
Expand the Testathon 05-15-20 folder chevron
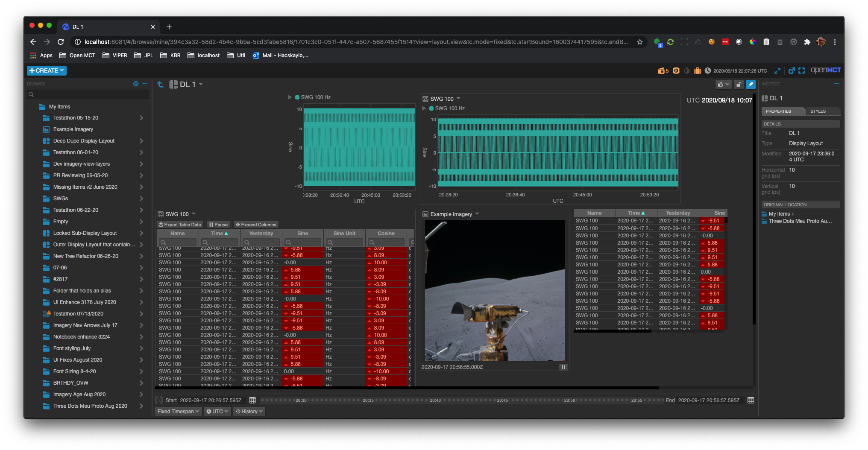[x=141, y=118]
